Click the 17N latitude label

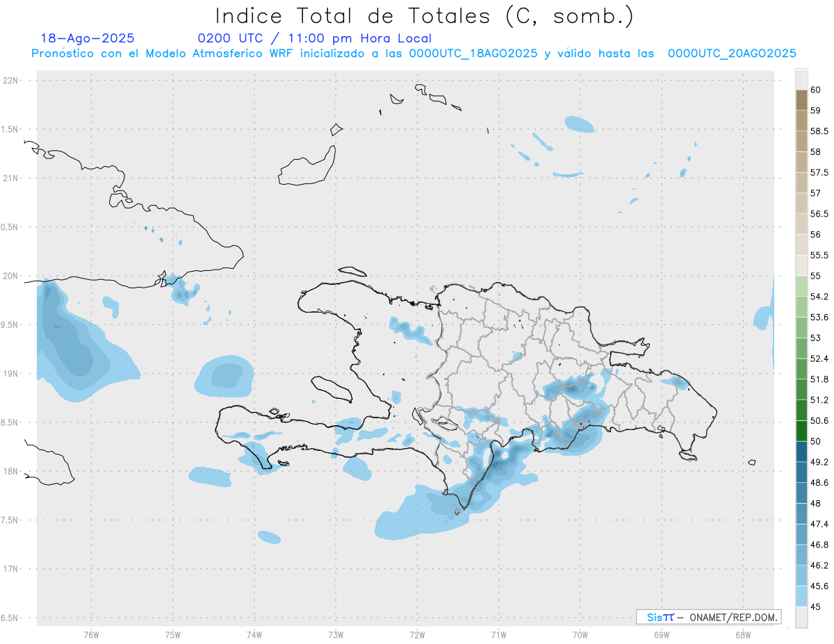(11, 569)
